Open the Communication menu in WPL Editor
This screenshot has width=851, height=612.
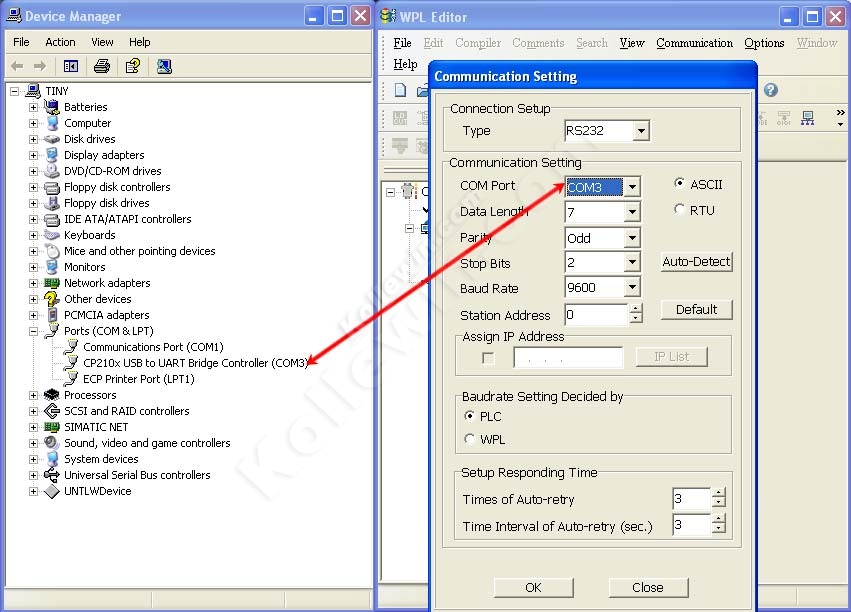(x=694, y=43)
